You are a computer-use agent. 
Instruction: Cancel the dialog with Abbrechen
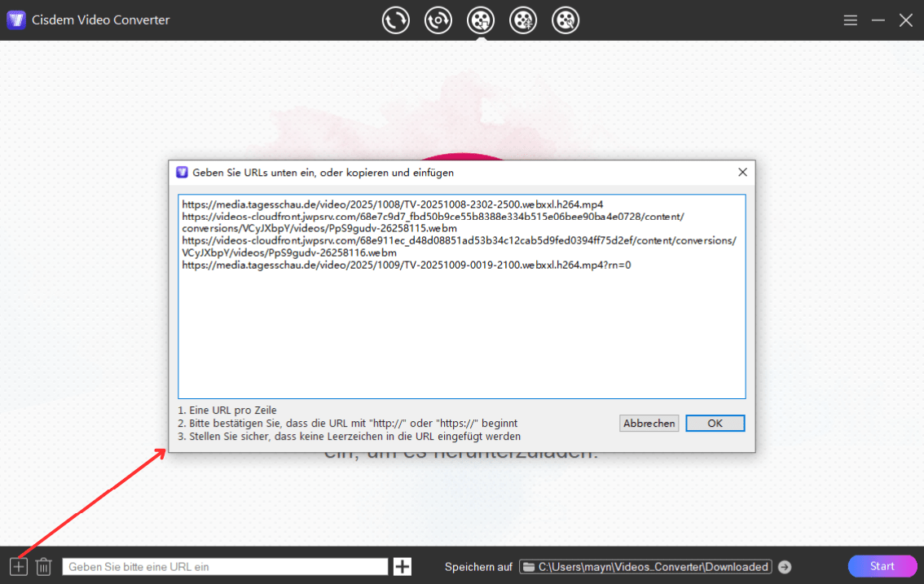[649, 424]
